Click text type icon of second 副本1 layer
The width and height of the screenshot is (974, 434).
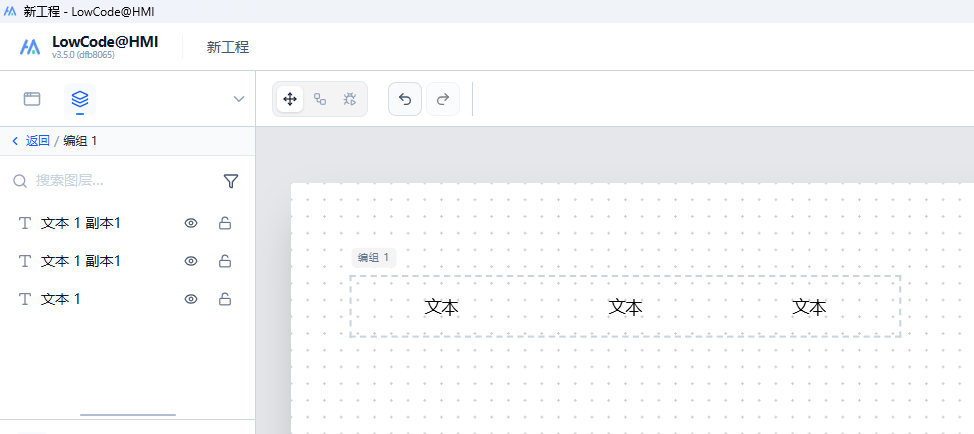tap(25, 261)
